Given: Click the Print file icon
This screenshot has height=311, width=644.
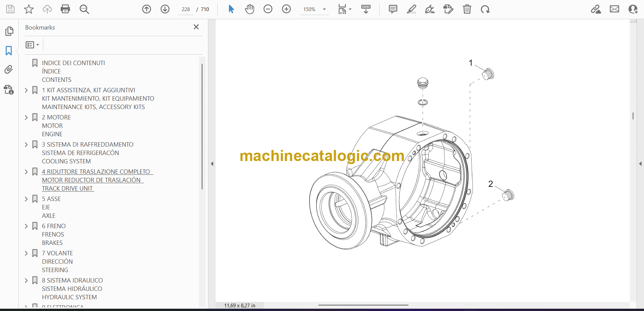Looking at the screenshot, I should tap(65, 9).
